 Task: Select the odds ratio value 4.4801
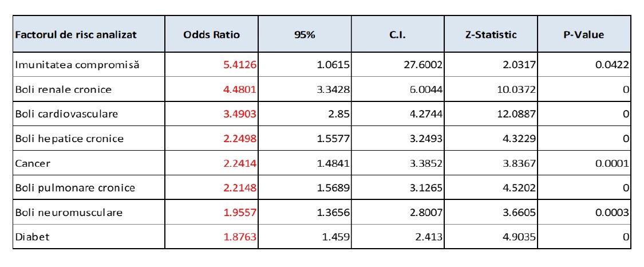[x=239, y=89]
